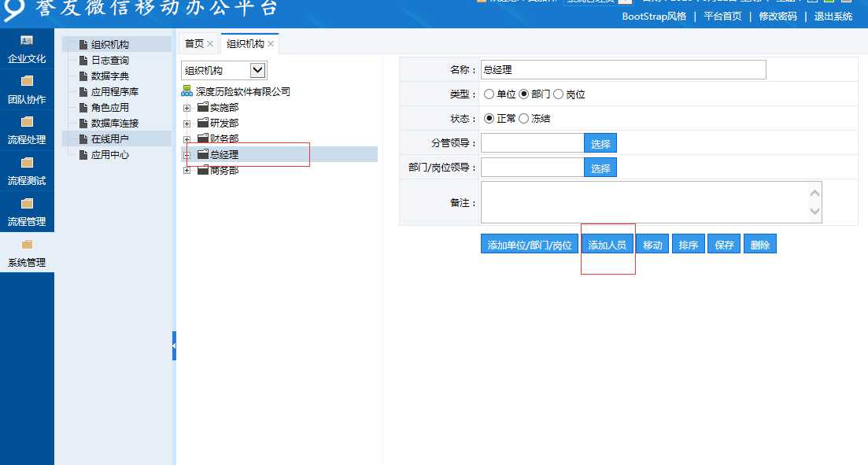Click the 财务部 folder icon
The image size is (868, 465).
click(x=202, y=138)
